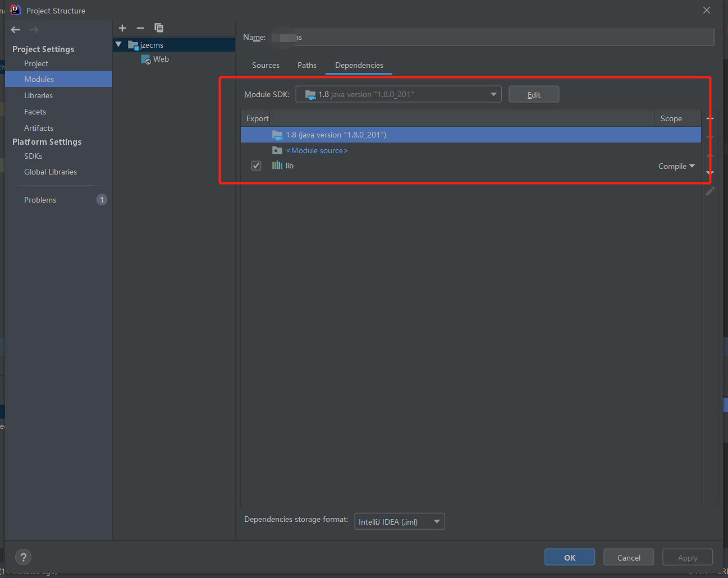The image size is (728, 578).
Task: Switch to the Sources tab
Action: point(265,65)
